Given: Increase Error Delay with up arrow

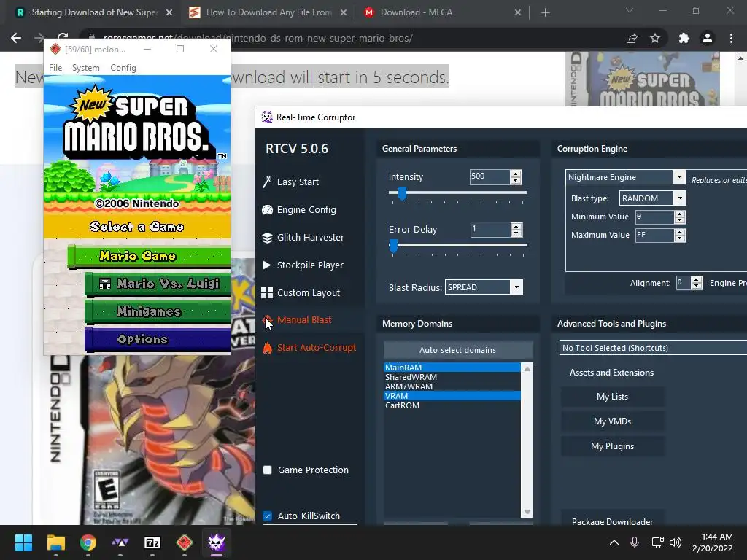Looking at the screenshot, I should (516, 226).
